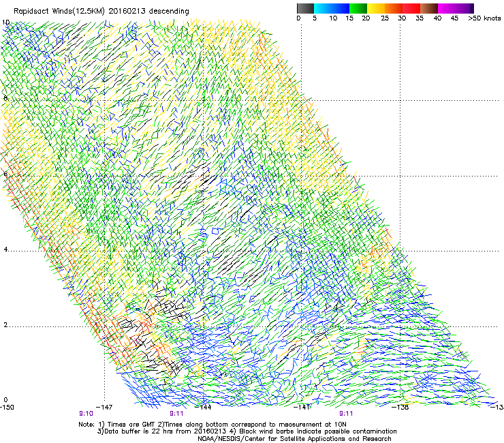Image resolution: width=504 pixels, height=443 pixels.
Task: Click the latitude axis label '2'
Action: coord(5,324)
